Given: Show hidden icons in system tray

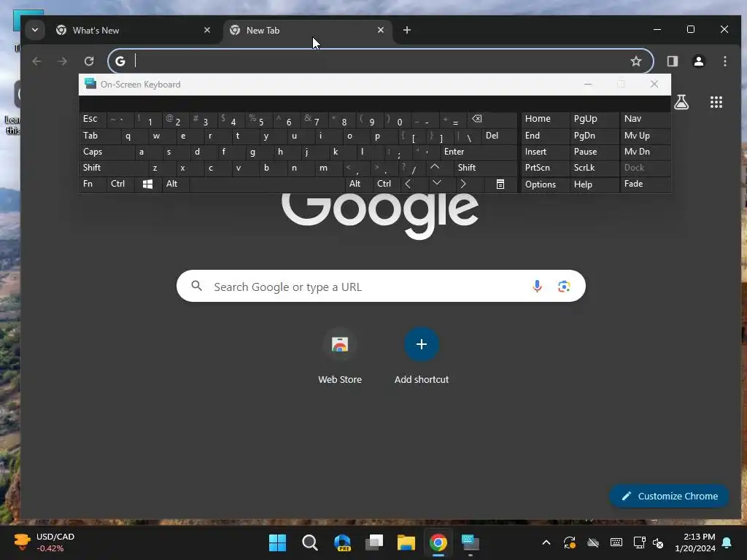Looking at the screenshot, I should point(546,542).
